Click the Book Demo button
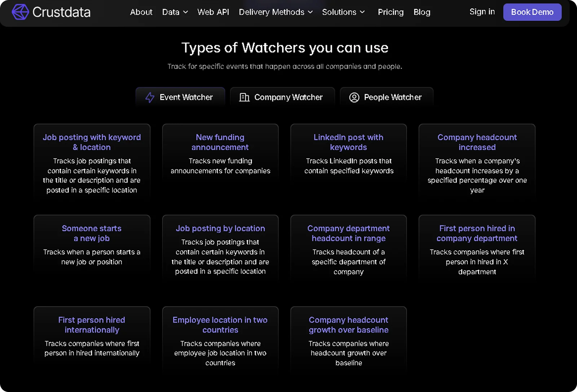The height and width of the screenshot is (392, 577). (532, 12)
